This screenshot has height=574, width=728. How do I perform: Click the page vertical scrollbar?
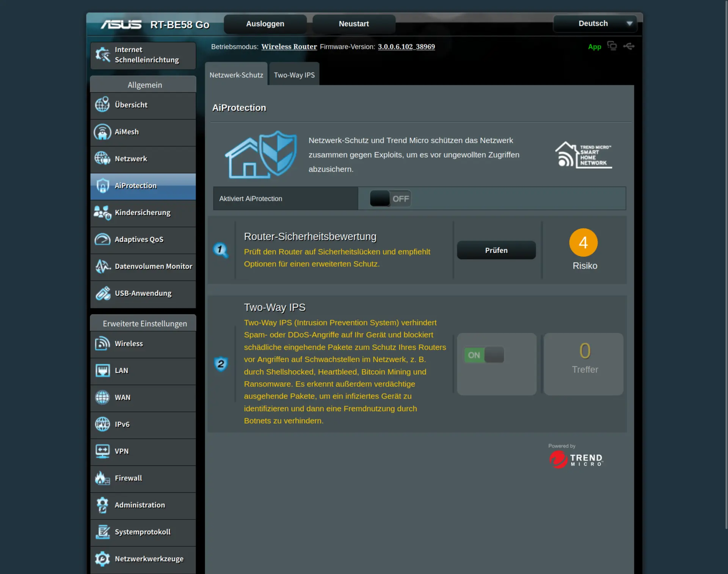pos(726,265)
